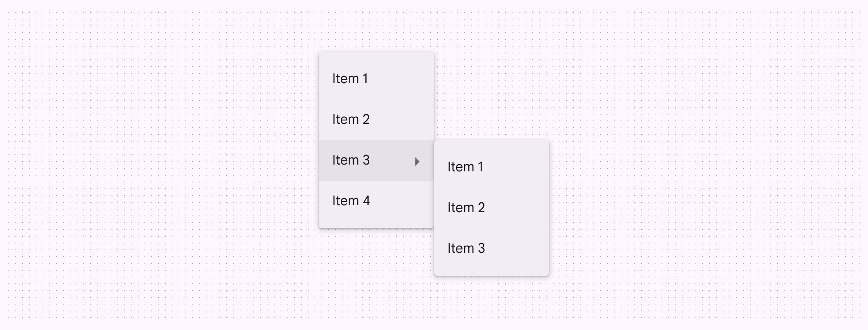Select Item 1 in the open submenu
The width and height of the screenshot is (868, 330).
491,167
